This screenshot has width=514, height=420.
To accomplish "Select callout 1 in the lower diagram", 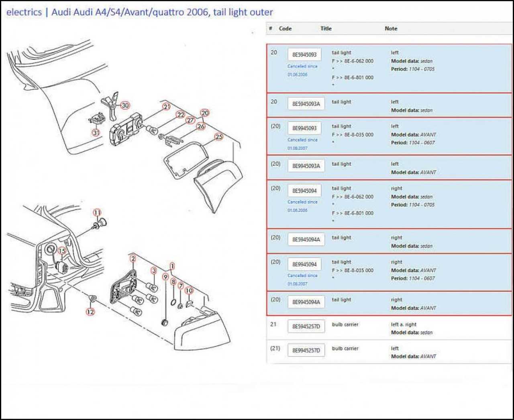I will point(172,266).
